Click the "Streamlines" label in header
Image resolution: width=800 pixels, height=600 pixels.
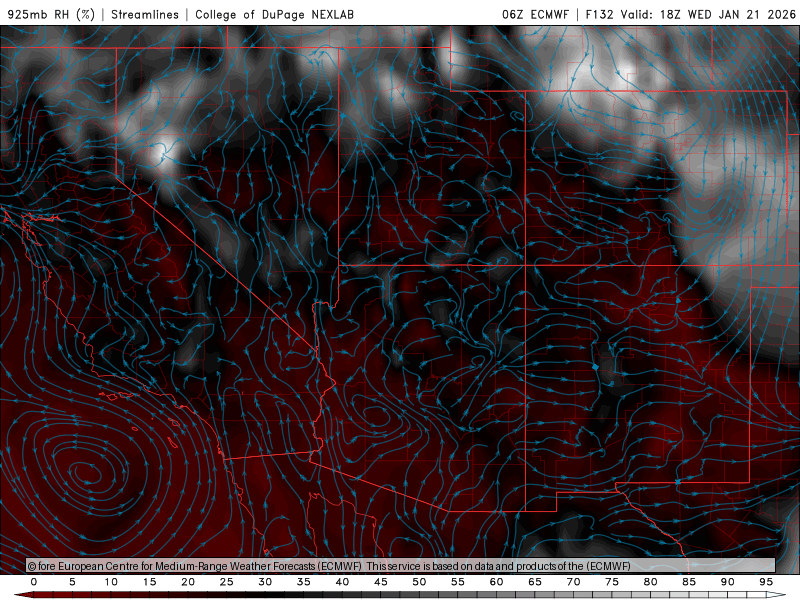(145, 15)
